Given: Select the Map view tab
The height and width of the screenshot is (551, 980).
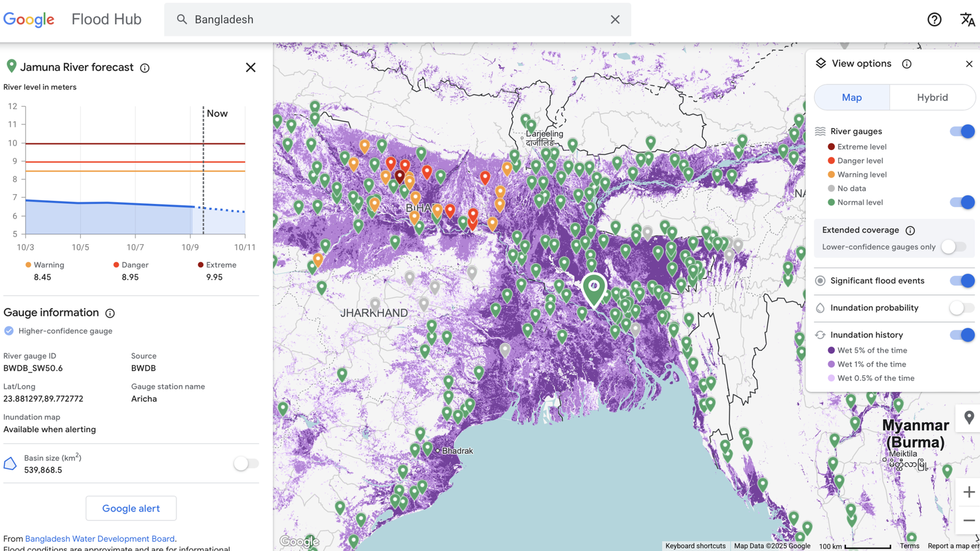Looking at the screenshot, I should pyautogui.click(x=851, y=97).
